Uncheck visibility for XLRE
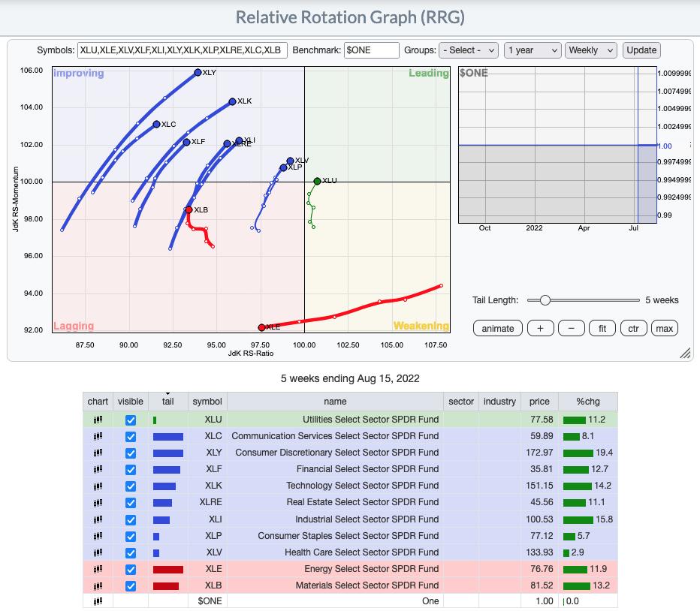700x611 pixels. click(131, 503)
